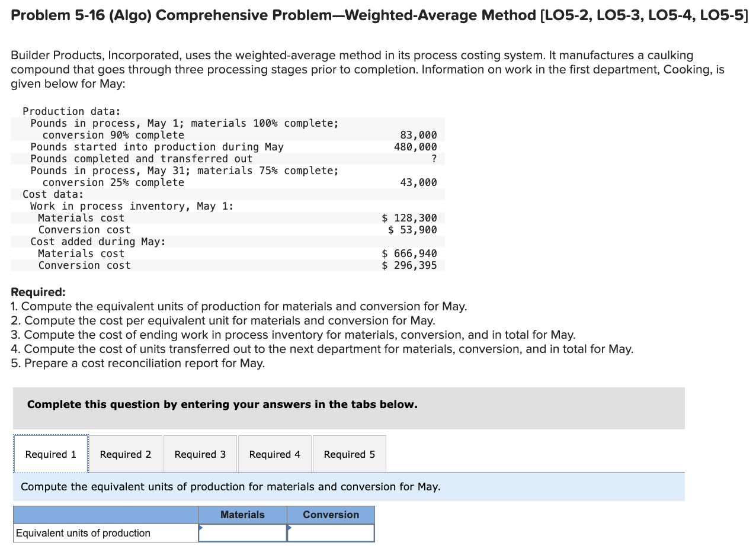Open the Required 3 tab

[x=200, y=454]
